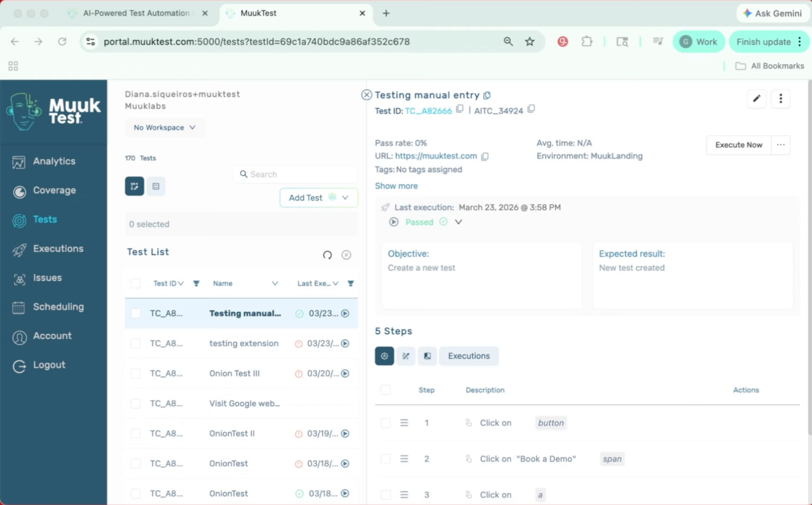Select the second steps view icon button
812x505 pixels.
[x=406, y=356]
